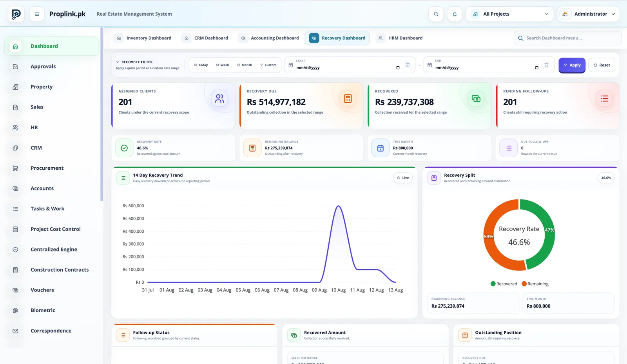Image resolution: width=627 pixels, height=364 pixels.
Task: Open the notifications bell icon
Action: click(x=455, y=14)
